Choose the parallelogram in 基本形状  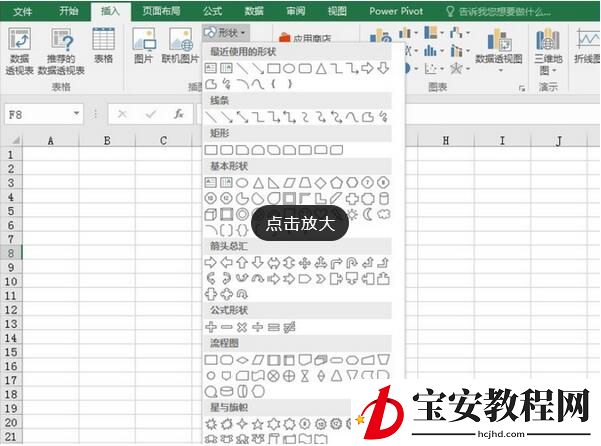pyautogui.click(x=289, y=183)
